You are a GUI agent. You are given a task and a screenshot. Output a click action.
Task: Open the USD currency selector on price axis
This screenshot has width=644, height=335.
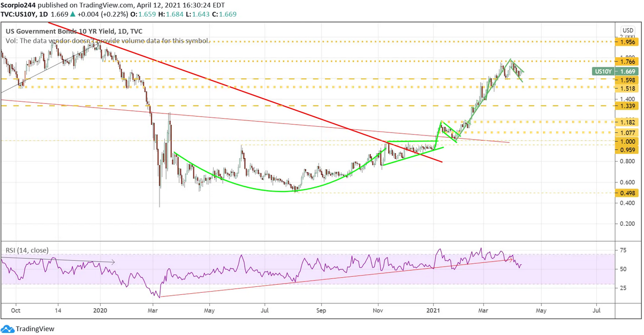(627, 30)
